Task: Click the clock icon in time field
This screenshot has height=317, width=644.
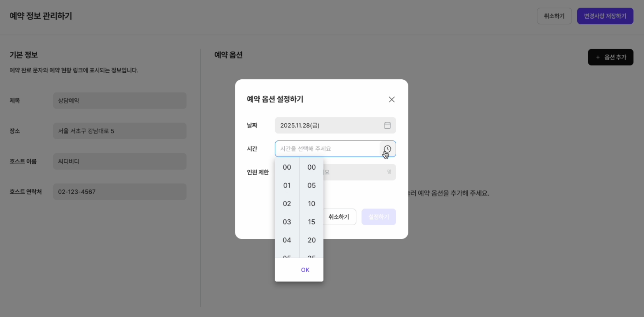Action: pos(387,149)
